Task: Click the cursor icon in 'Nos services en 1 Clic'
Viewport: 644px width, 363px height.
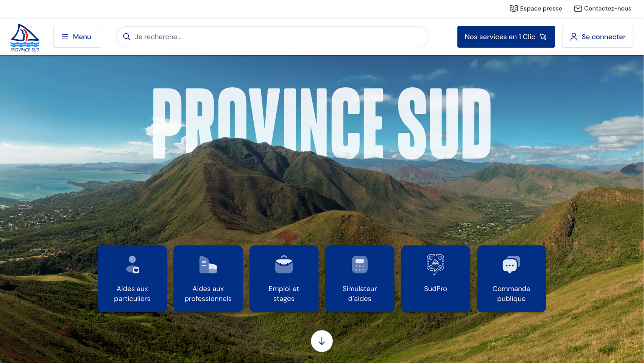Action: coord(543,37)
